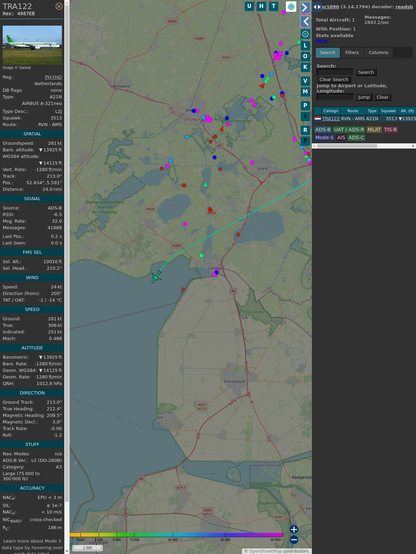This screenshot has height=554, width=416.
Task: Zoom in with the plus button
Action: (x=294, y=529)
